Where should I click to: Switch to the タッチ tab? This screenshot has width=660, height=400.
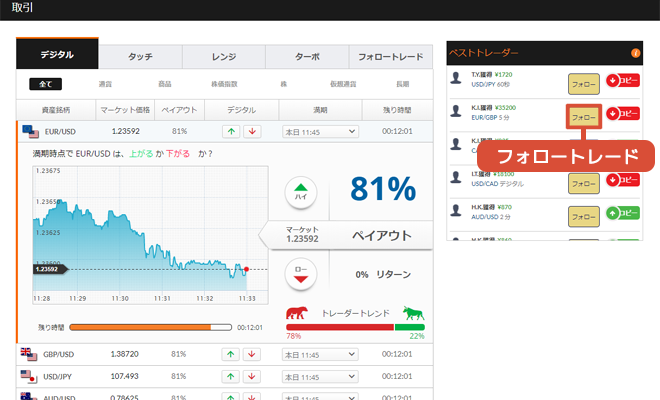click(141, 57)
